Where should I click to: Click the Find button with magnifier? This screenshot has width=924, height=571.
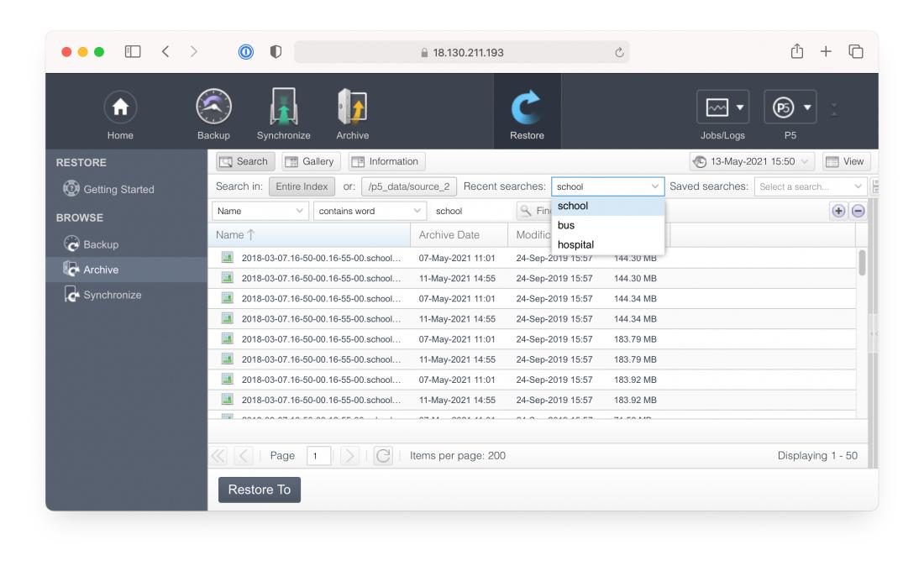(x=534, y=211)
